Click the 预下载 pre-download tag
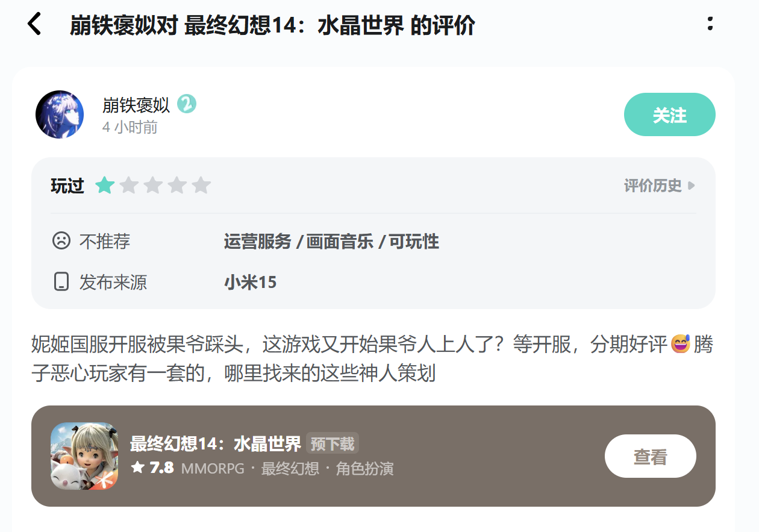The height and width of the screenshot is (532, 759). (x=333, y=444)
